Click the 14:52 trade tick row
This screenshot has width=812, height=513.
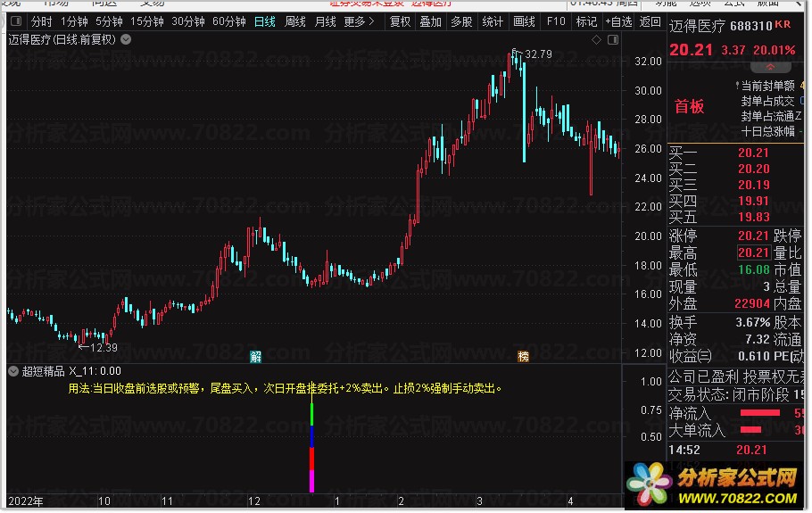[735, 451]
